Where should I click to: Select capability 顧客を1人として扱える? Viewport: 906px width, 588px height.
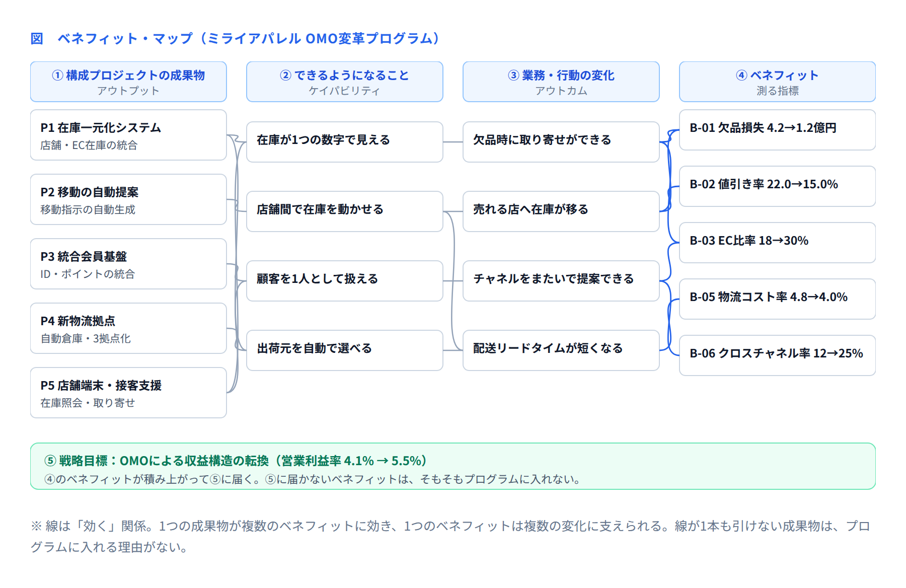pos(345,281)
